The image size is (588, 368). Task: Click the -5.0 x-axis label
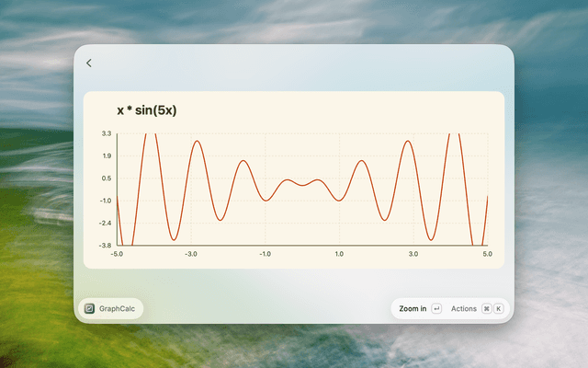pyautogui.click(x=117, y=254)
